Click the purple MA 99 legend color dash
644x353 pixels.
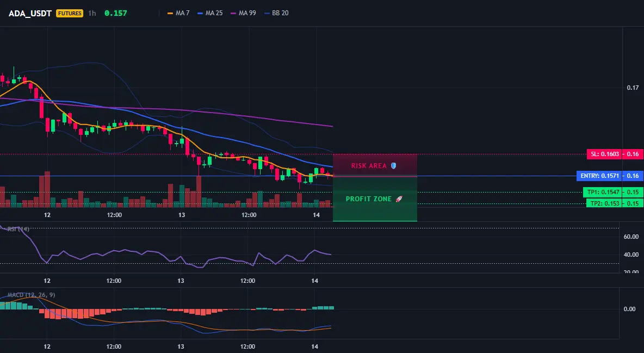(x=233, y=13)
